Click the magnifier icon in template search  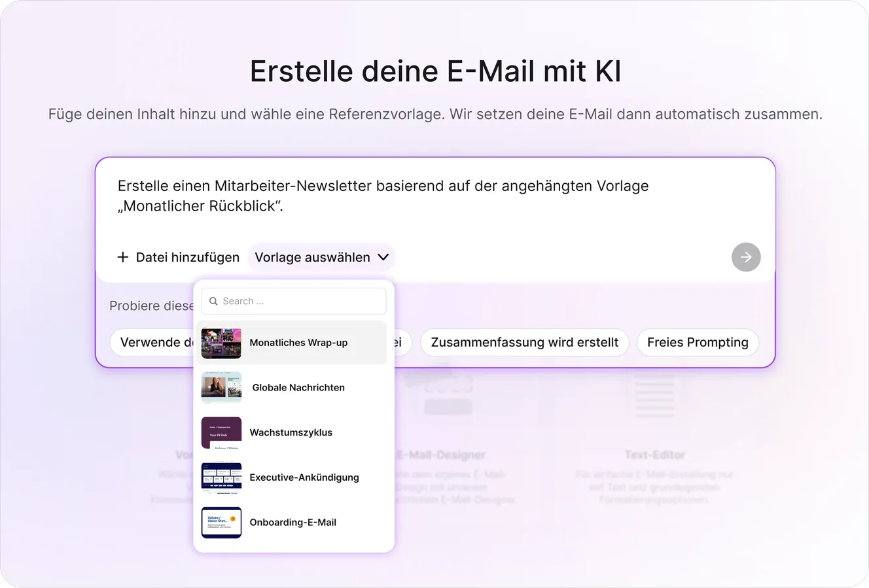point(213,302)
